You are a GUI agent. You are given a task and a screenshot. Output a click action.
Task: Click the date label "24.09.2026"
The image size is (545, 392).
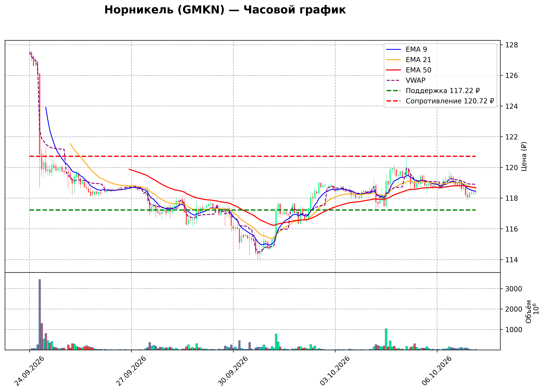click(29, 371)
